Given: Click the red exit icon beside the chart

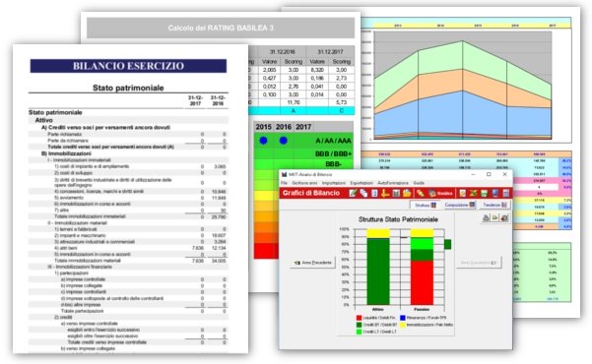Looking at the screenshot, I should coord(504,217).
